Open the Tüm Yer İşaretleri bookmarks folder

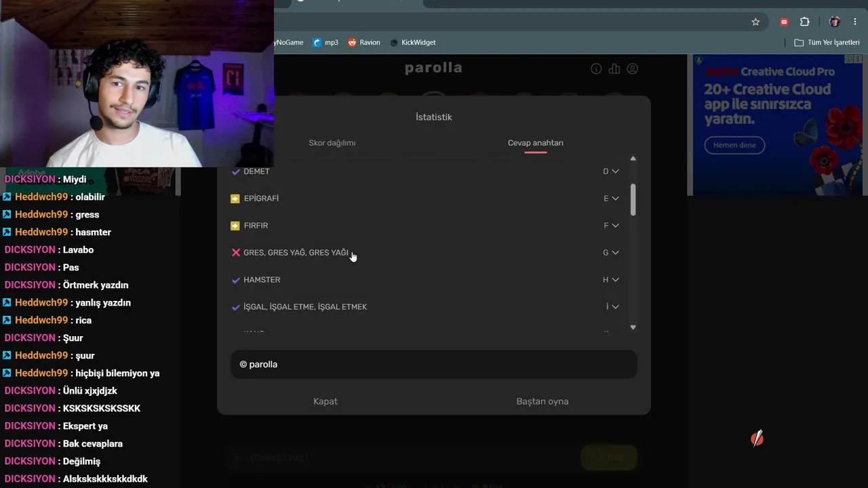pyautogui.click(x=827, y=42)
